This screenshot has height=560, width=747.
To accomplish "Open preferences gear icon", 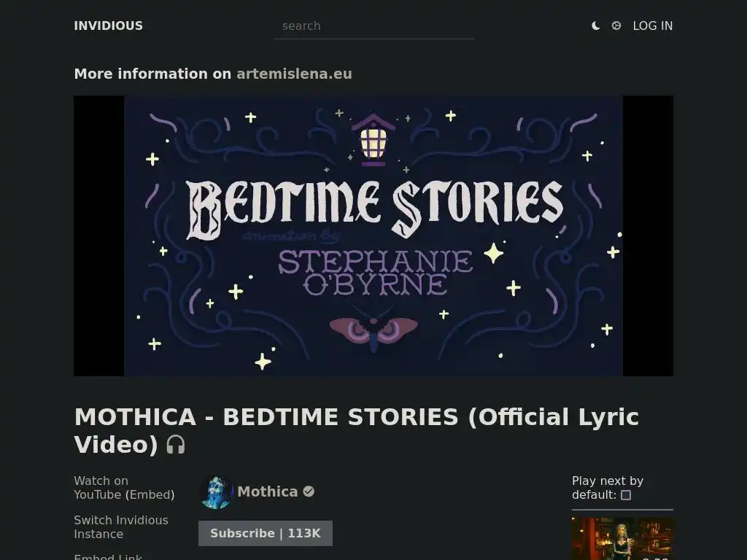I will click(616, 26).
